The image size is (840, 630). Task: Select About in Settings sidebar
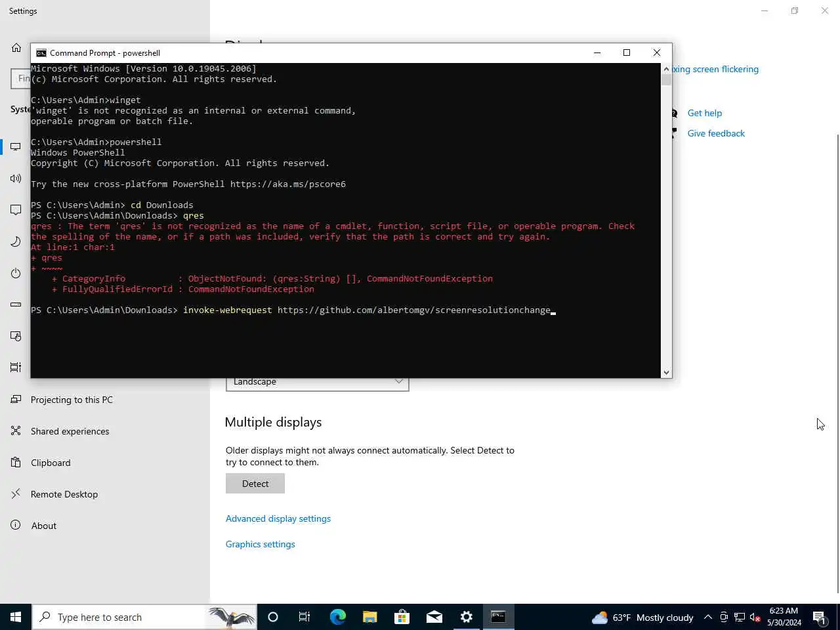[44, 526]
